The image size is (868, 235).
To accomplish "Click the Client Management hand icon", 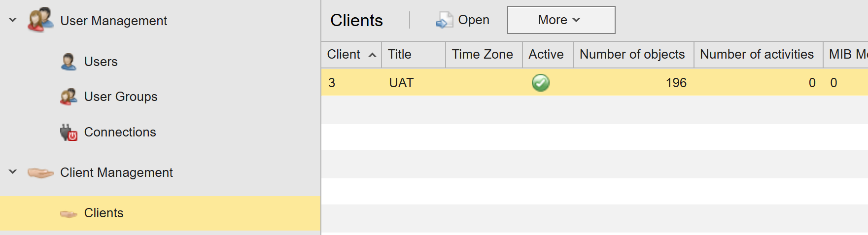I will pos(40,172).
